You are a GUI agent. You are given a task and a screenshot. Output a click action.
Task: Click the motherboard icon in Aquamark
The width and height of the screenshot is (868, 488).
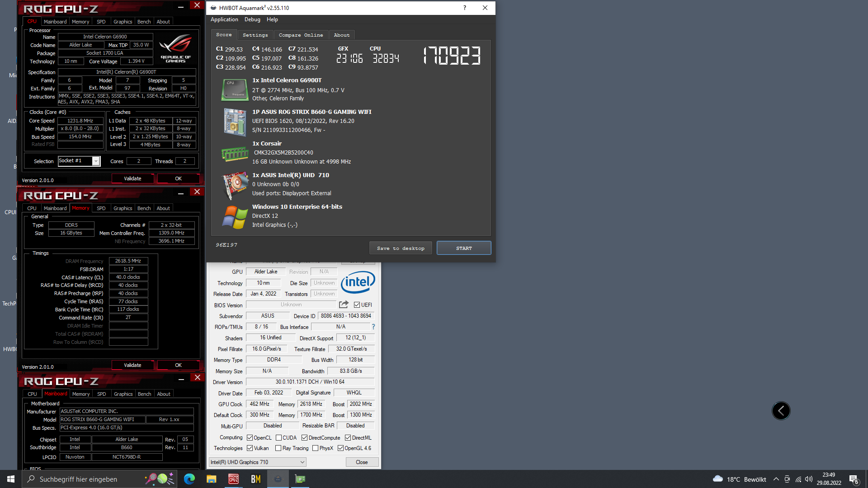[235, 122]
